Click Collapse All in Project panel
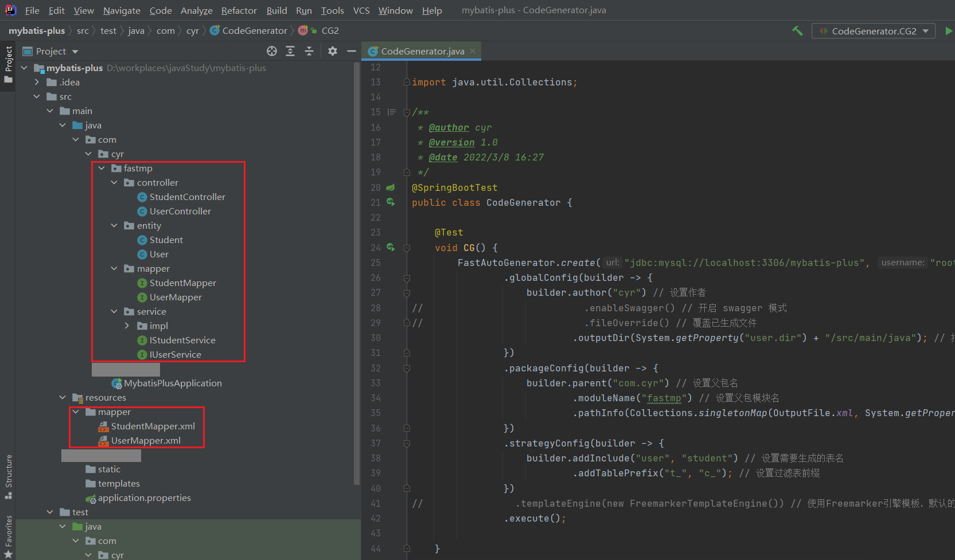This screenshot has width=955, height=560. [309, 51]
